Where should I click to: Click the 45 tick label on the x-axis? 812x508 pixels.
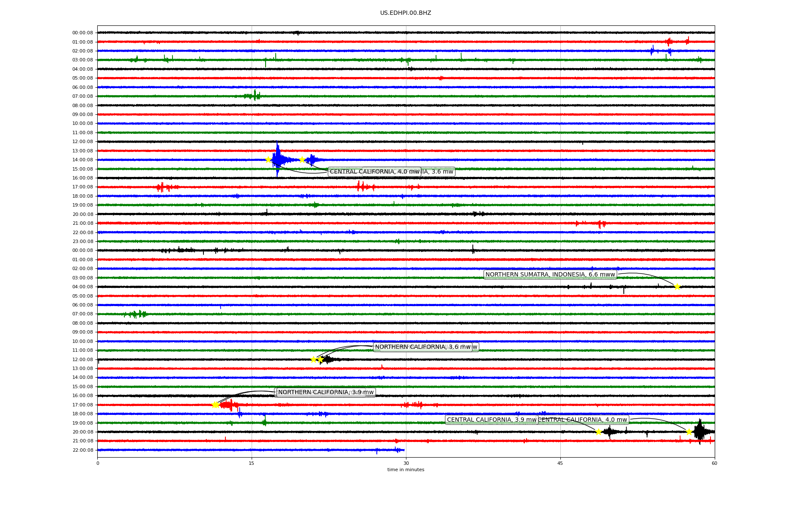coord(560,463)
